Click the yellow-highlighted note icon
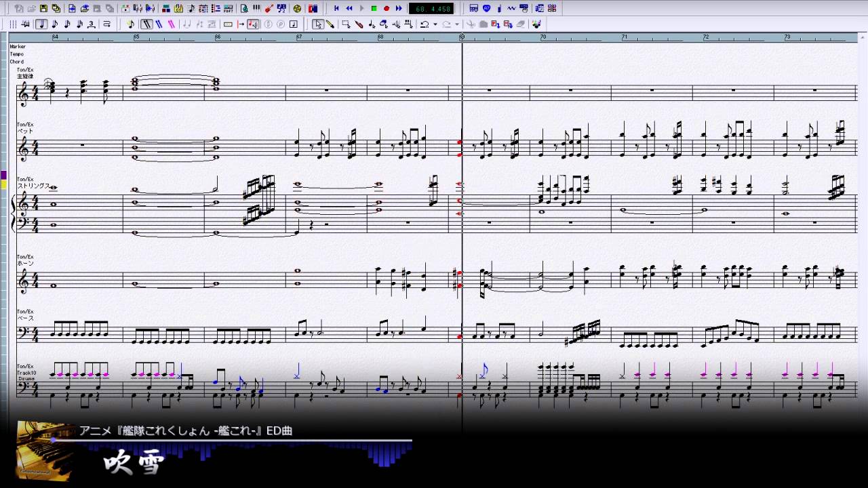The image size is (868, 488). [x=130, y=24]
